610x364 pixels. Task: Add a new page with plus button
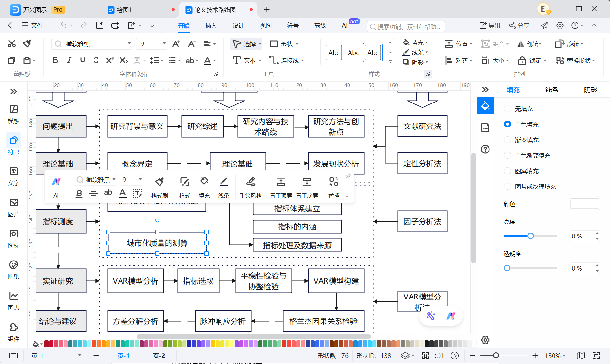pos(96,356)
